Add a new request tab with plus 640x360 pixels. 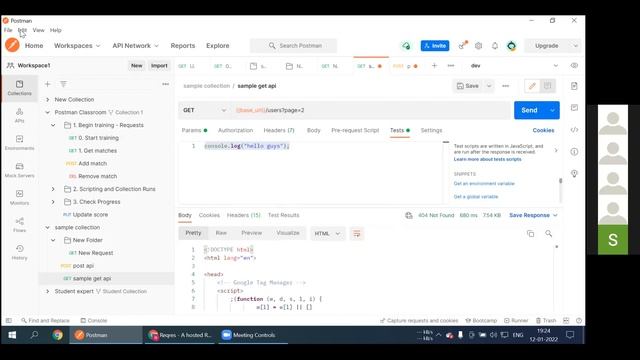coord(434,66)
